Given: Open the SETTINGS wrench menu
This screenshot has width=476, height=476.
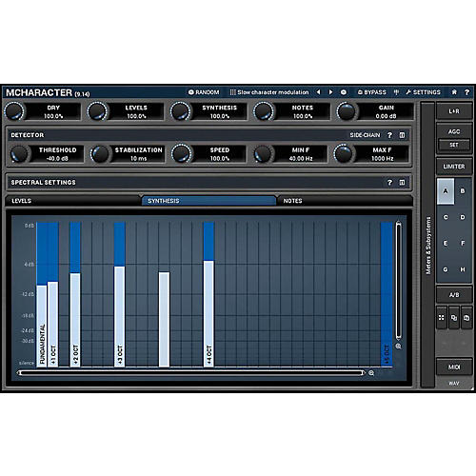Looking at the screenshot, I should 423,92.
